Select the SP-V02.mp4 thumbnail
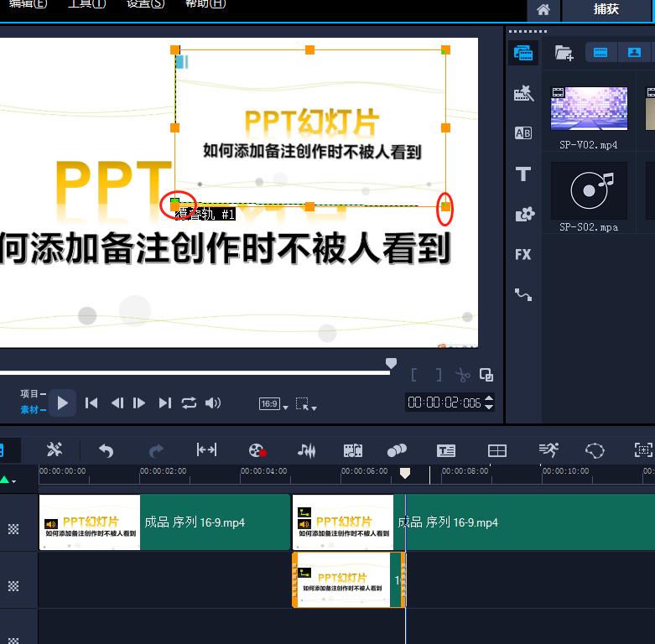Viewport: 655px width, 644px height. [589, 109]
